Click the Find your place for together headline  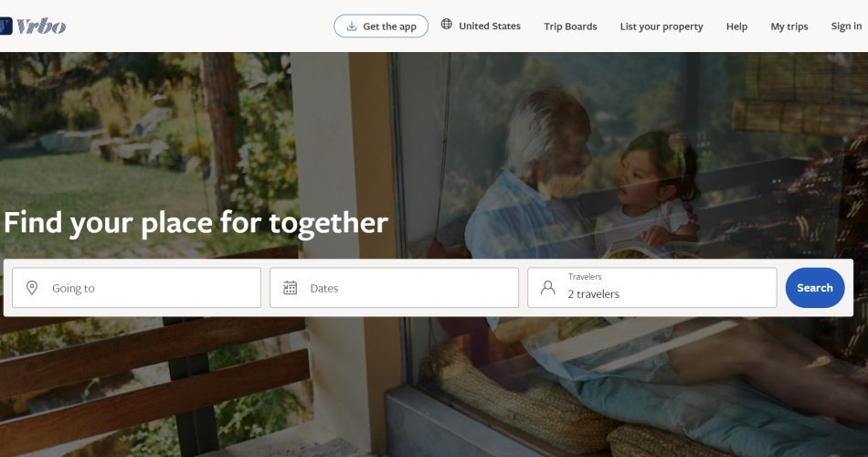pyautogui.click(x=196, y=223)
